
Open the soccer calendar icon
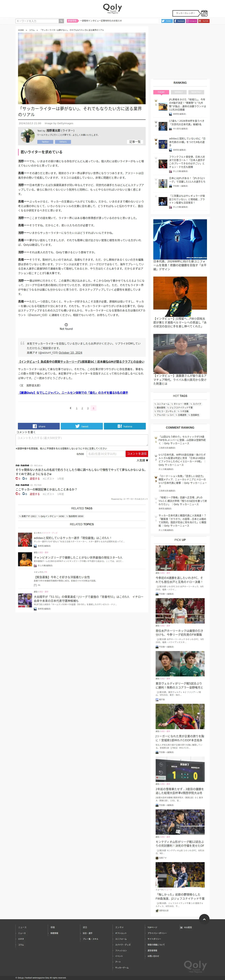coord(204,13)
